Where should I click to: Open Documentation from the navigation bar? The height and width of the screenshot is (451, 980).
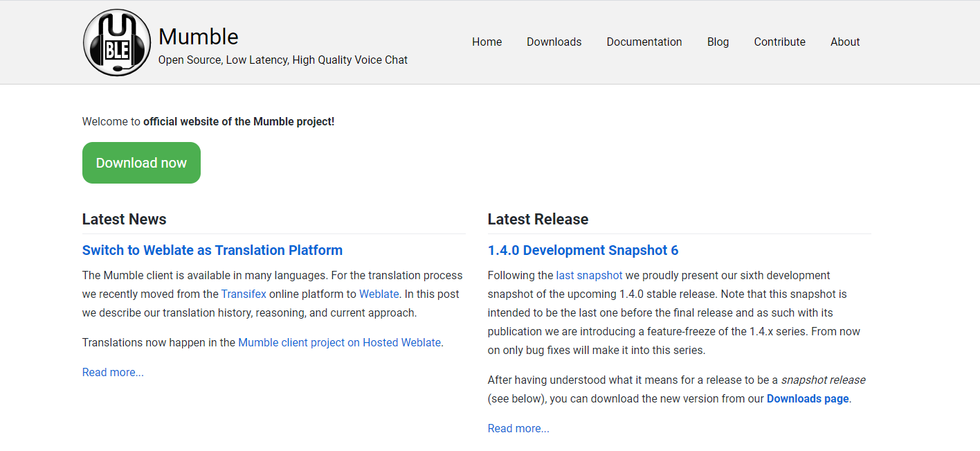point(644,42)
